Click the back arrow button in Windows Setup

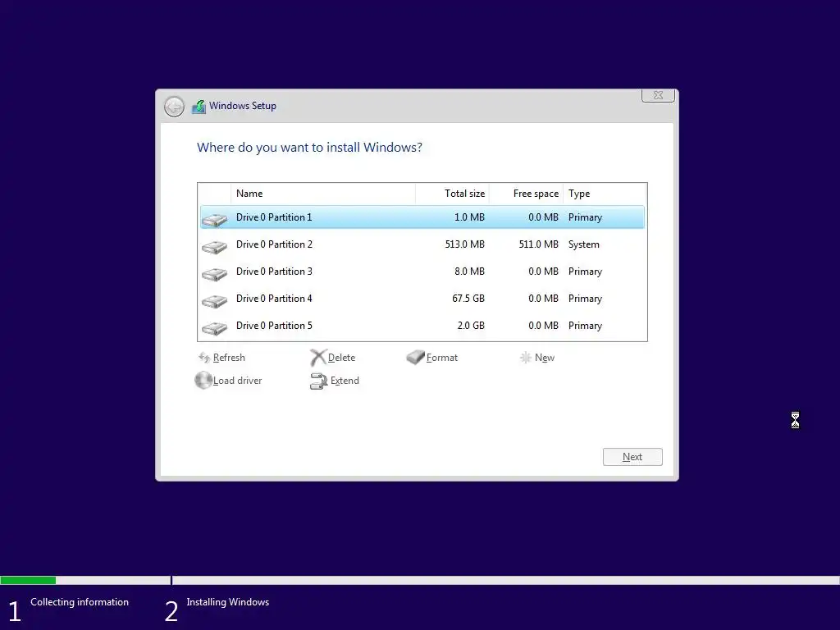pyautogui.click(x=174, y=107)
